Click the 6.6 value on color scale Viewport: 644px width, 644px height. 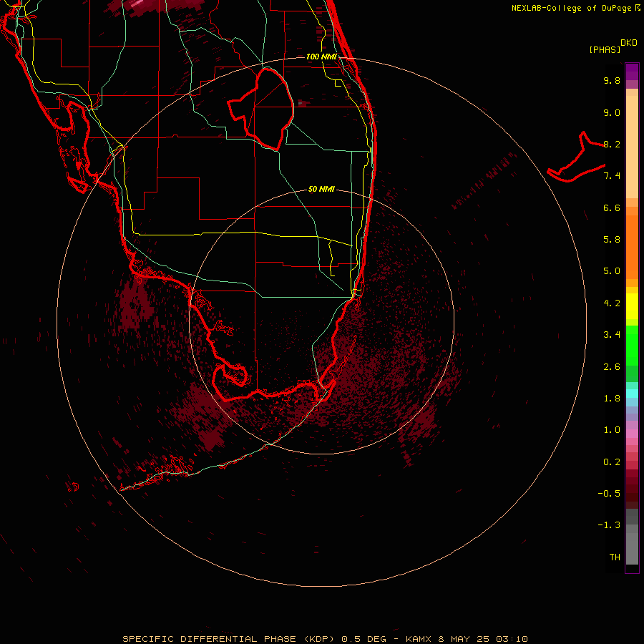[612, 208]
